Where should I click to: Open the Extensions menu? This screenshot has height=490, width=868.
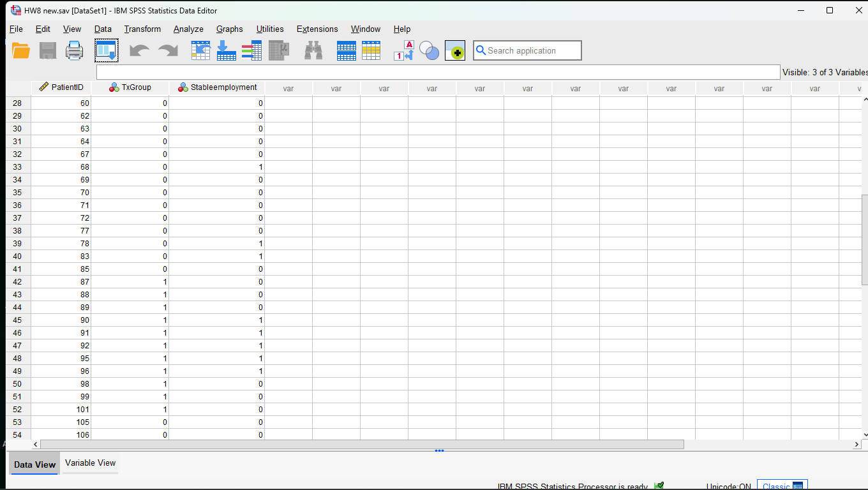click(317, 29)
